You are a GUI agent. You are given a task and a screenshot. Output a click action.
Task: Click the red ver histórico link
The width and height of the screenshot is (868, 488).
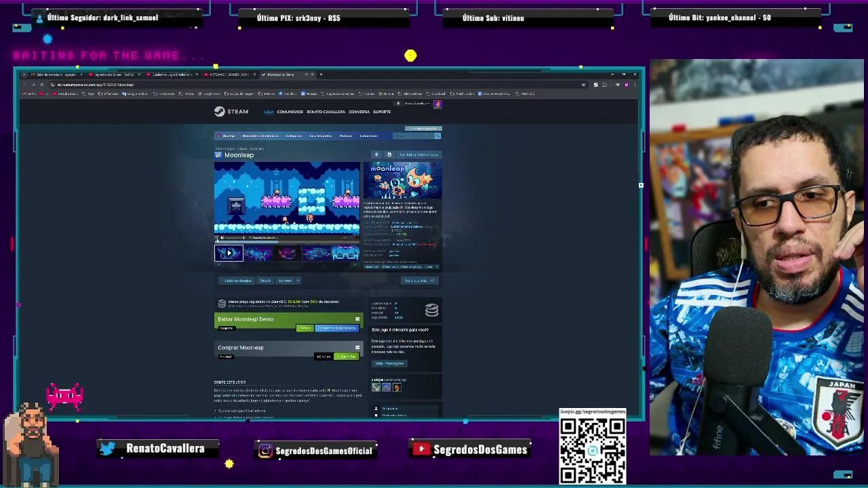coord(427,244)
